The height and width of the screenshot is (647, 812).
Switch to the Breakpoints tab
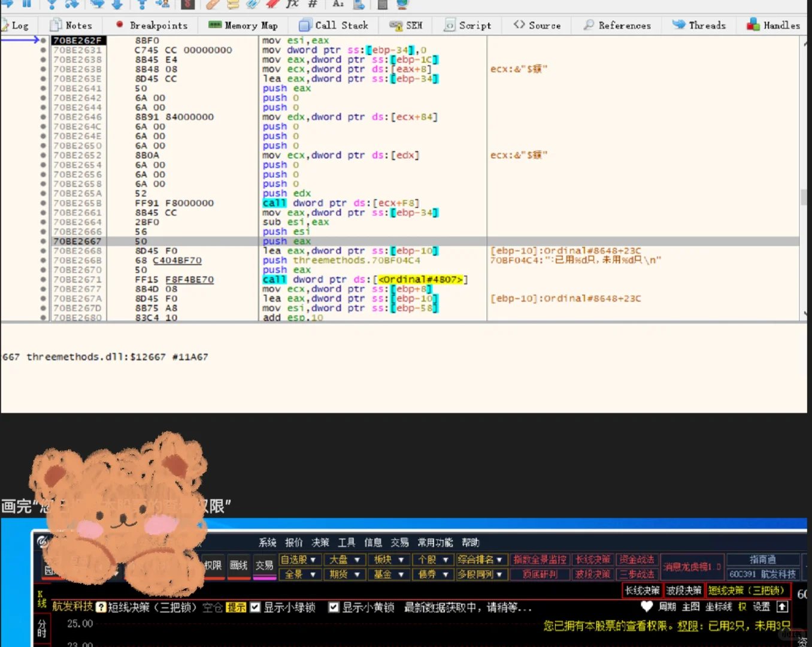(x=152, y=25)
